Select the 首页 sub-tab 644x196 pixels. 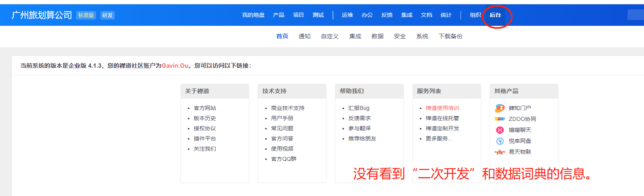coord(282,36)
